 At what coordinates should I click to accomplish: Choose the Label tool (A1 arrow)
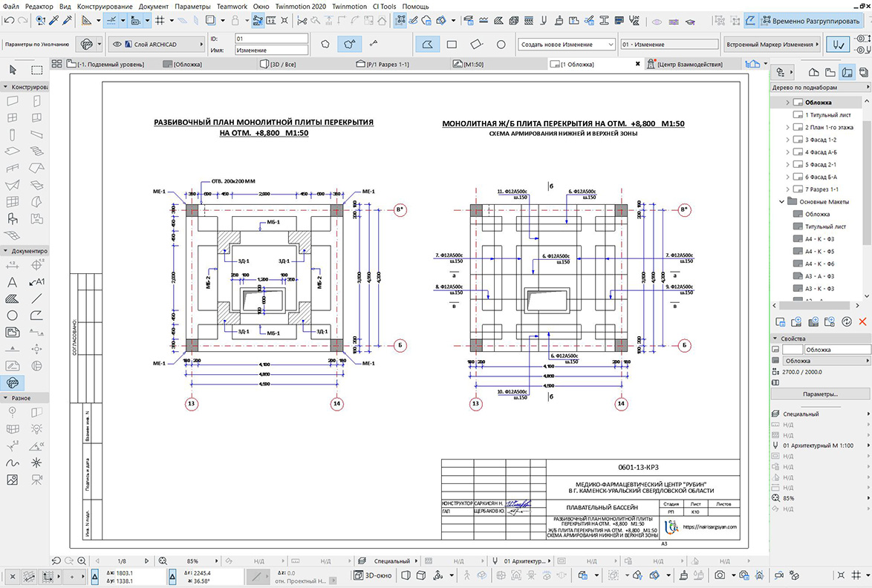[x=36, y=282]
